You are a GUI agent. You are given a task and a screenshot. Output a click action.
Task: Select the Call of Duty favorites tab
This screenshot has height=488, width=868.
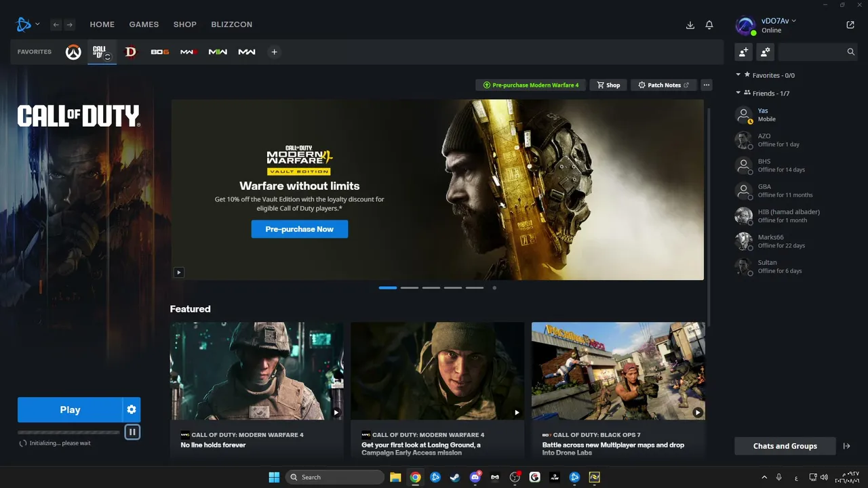(102, 52)
